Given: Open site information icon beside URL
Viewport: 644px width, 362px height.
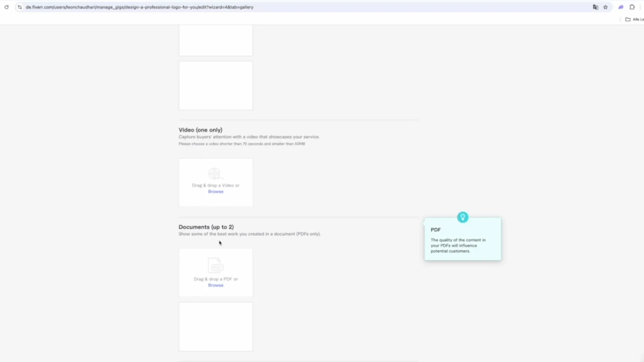Looking at the screenshot, I should coord(20,7).
